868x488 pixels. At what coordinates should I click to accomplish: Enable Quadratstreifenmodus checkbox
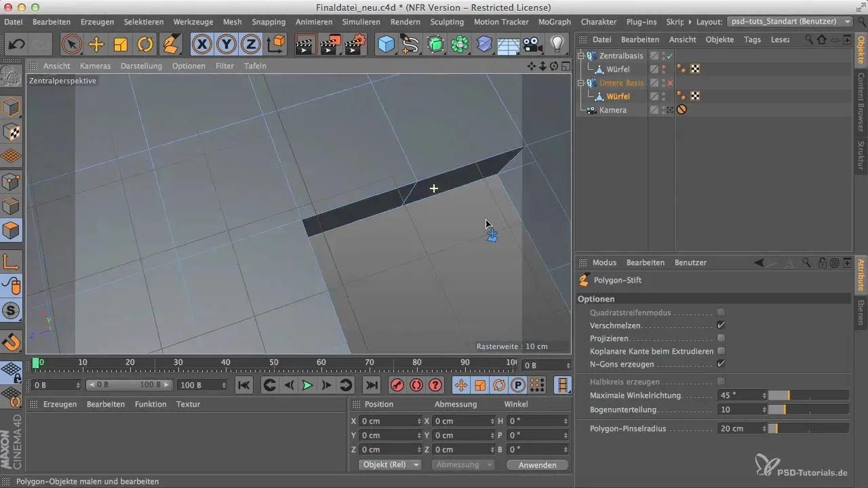pos(722,312)
